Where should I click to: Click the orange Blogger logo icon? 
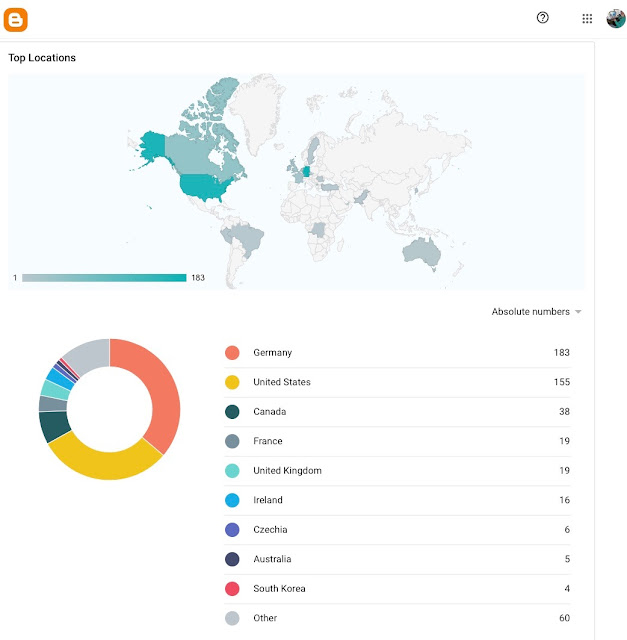(x=16, y=19)
